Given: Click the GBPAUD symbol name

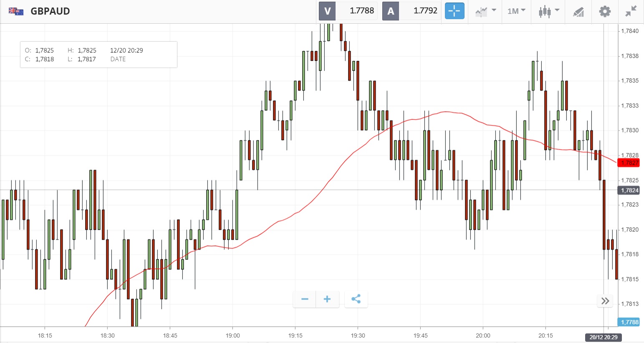Looking at the screenshot, I should click(x=50, y=11).
